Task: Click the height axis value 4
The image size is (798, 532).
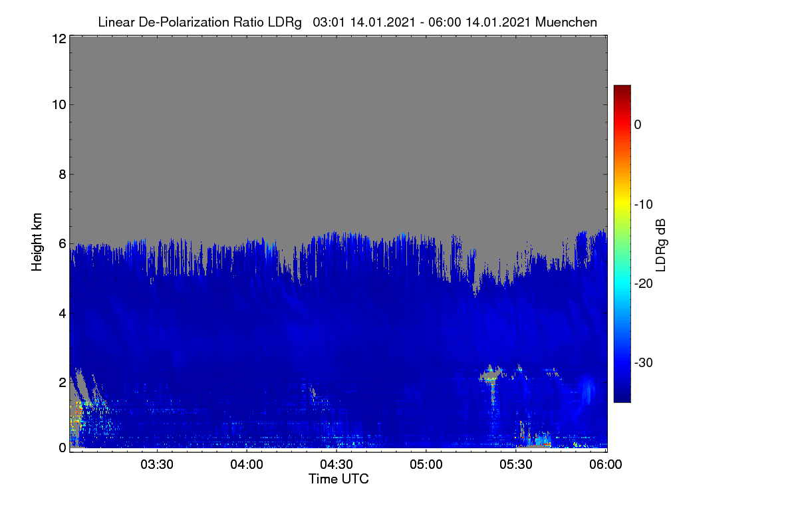Action: pos(61,313)
